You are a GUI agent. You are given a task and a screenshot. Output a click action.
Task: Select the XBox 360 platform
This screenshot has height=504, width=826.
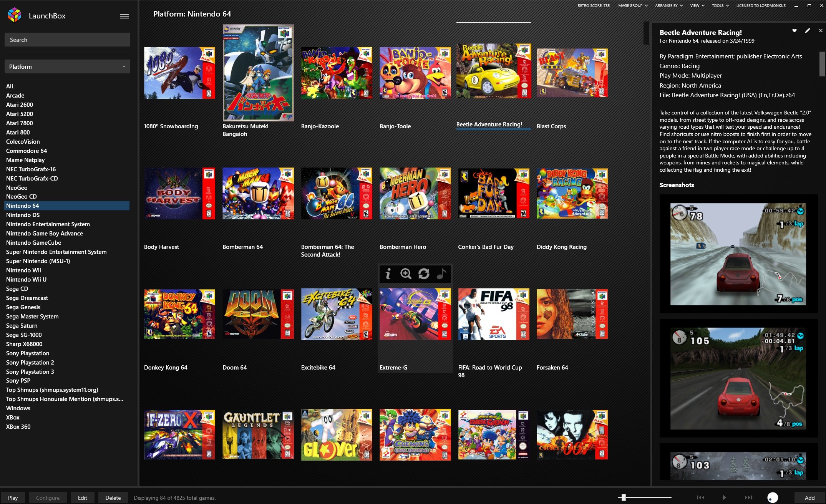[67, 426]
